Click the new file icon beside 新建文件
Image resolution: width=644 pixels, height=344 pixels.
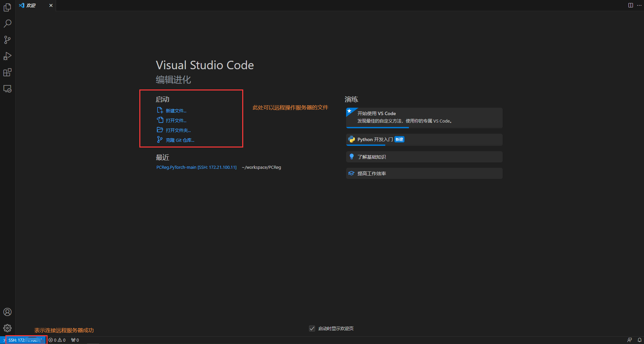tap(160, 110)
